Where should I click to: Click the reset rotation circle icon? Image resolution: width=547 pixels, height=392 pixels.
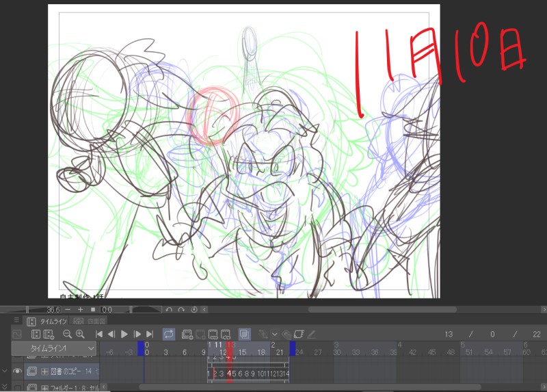(x=194, y=309)
